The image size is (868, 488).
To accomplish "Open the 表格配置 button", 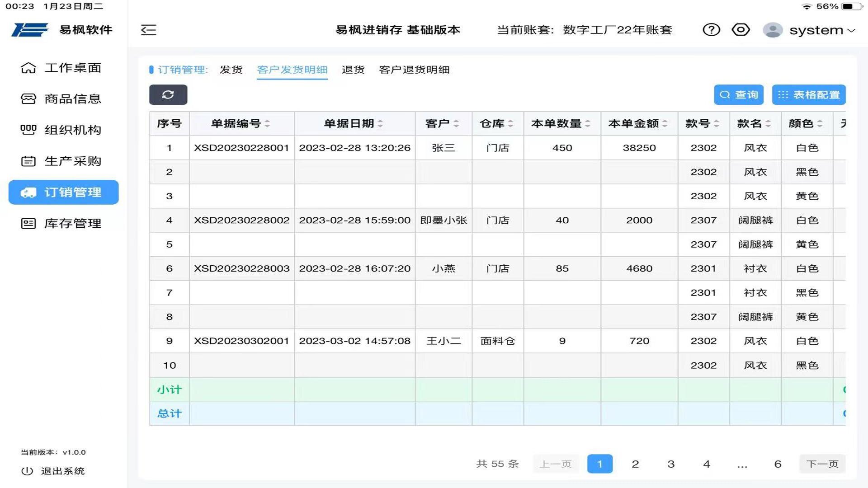I will tap(808, 94).
